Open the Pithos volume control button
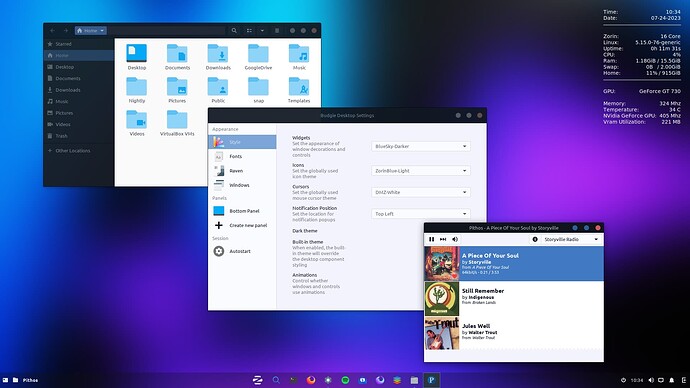This screenshot has height=388, width=690. pyautogui.click(x=455, y=239)
